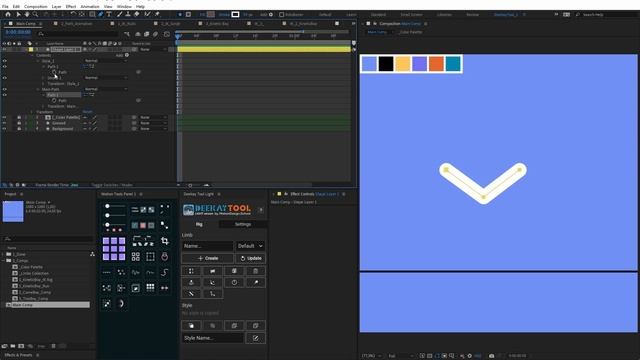
Task: Click the Search Help field
Action: [607, 14]
